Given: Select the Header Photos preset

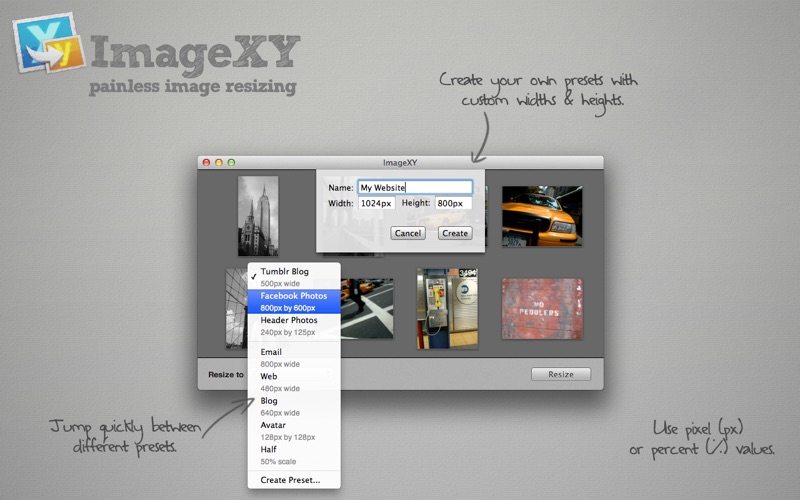Looking at the screenshot, I should pyautogui.click(x=294, y=326).
